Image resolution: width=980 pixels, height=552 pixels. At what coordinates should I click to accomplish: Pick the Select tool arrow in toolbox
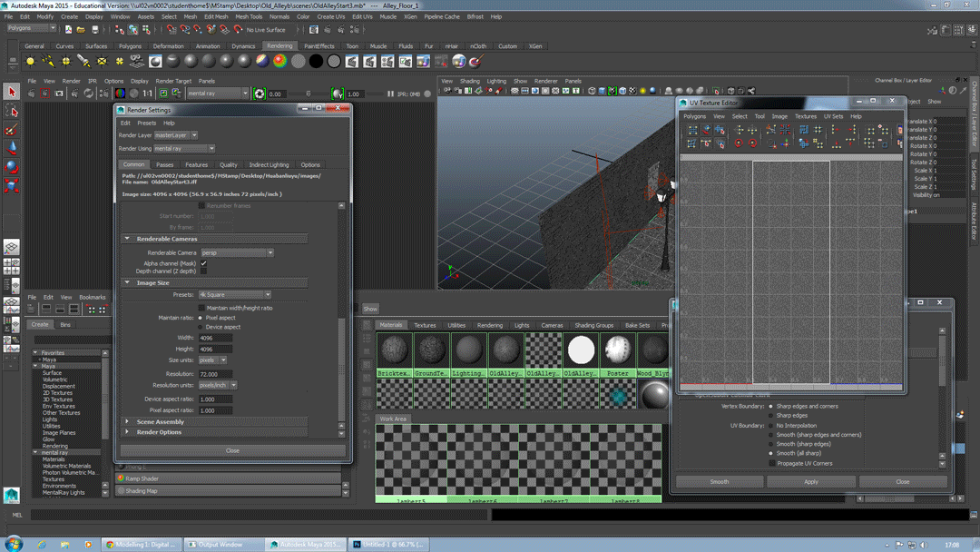pos(11,92)
